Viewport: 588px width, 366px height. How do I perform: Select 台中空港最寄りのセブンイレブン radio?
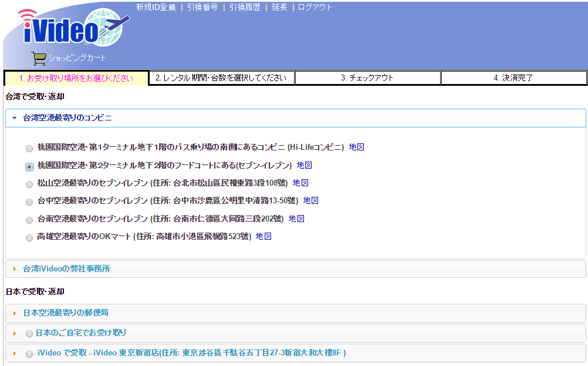point(29,202)
